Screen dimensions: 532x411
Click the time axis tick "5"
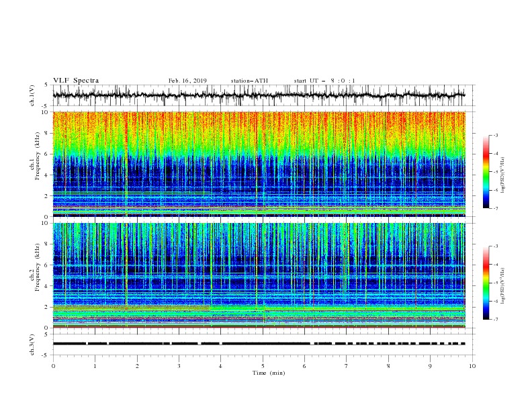pos(263,366)
